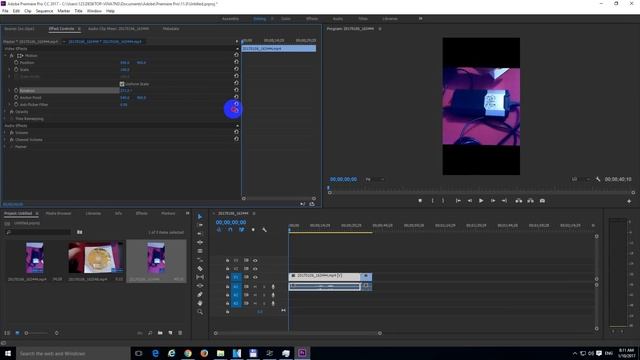Switch to Audio Clip Mixer tab
The height and width of the screenshot is (360, 640).
point(118,29)
